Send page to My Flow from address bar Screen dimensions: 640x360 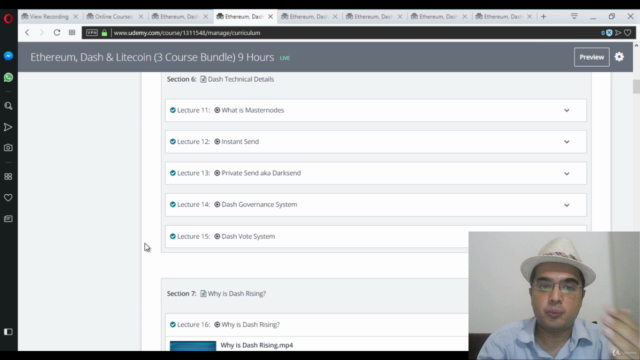pyautogui.click(x=618, y=33)
